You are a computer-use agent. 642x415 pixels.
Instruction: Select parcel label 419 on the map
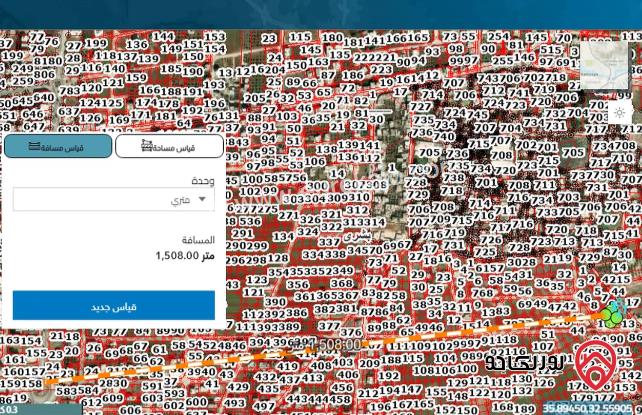click(x=288, y=367)
